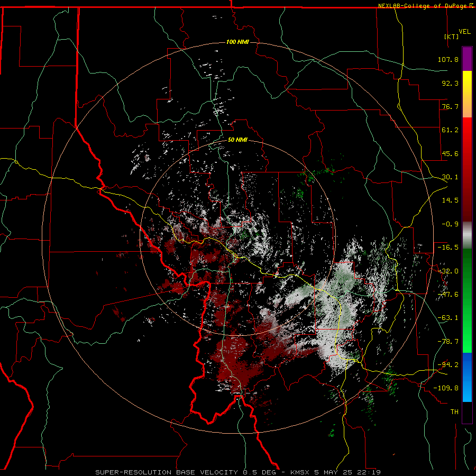Click the VEL legend title
476x476 pixels.
pos(464,31)
